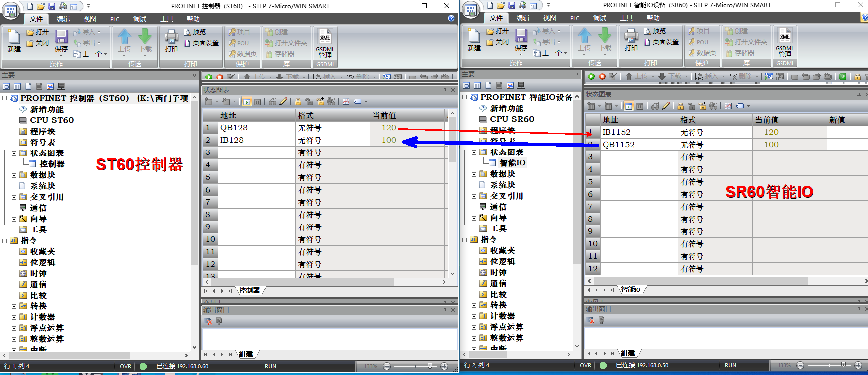Toggle the pin on ST60 状态图表 panel
The height and width of the screenshot is (375, 868).
point(445,90)
